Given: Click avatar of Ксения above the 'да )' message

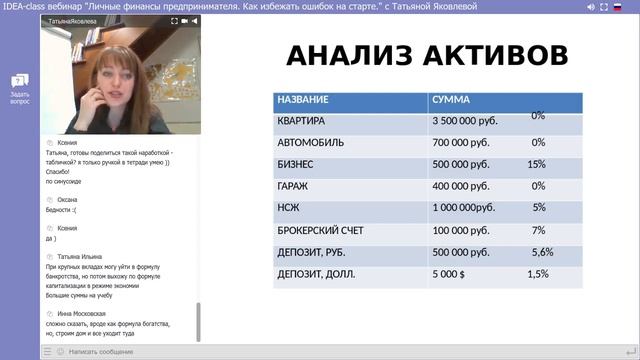Looking at the screenshot, I should point(50,228).
